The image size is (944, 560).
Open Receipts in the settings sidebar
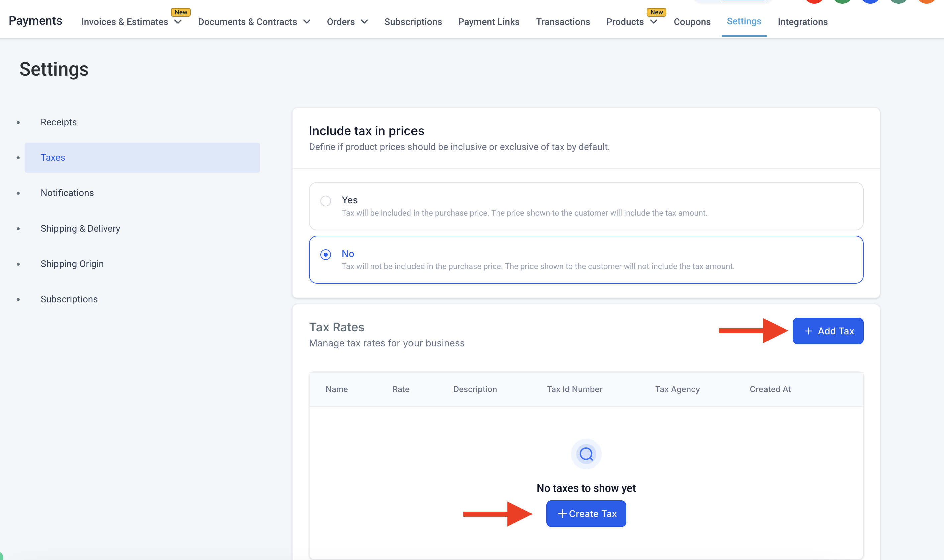(x=58, y=122)
